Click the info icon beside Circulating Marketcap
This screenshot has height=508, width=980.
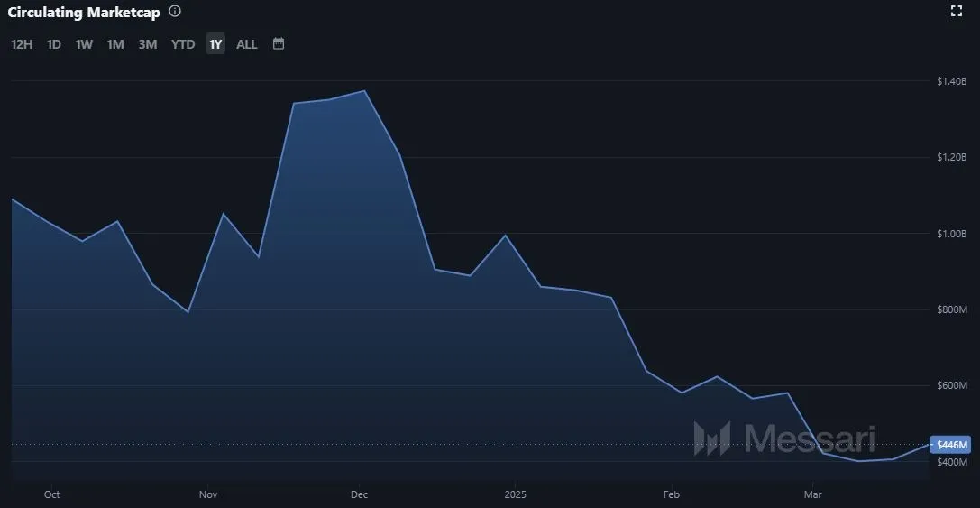pyautogui.click(x=175, y=12)
